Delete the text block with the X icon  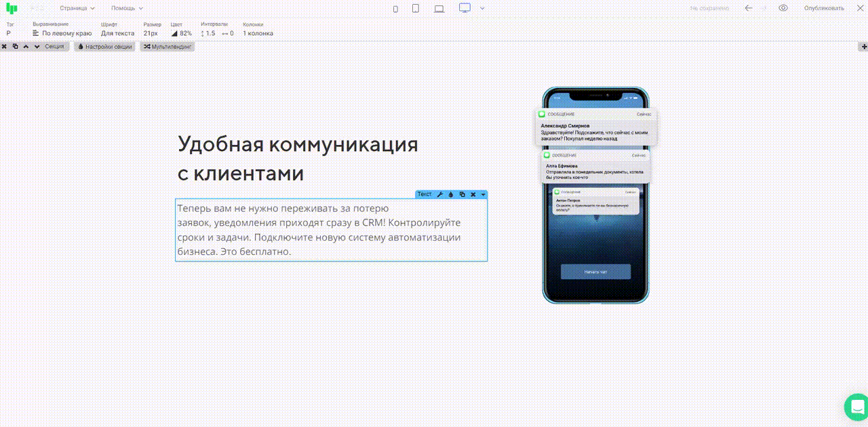click(x=473, y=195)
